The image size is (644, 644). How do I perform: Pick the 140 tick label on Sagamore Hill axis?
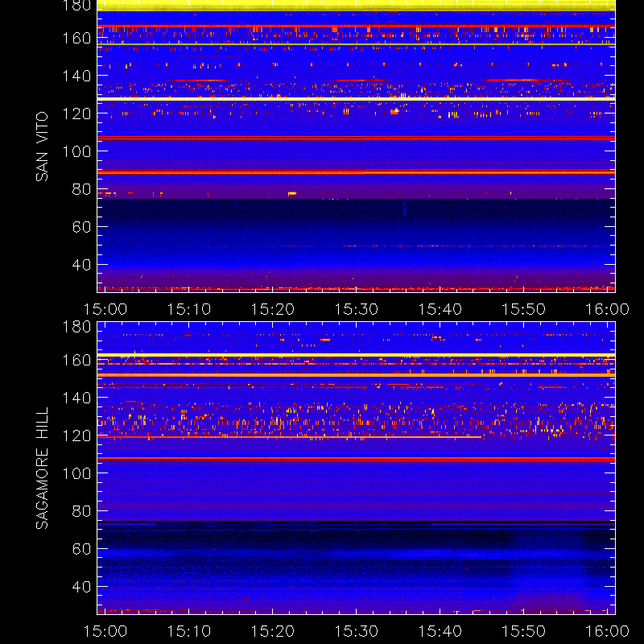[x=76, y=398]
